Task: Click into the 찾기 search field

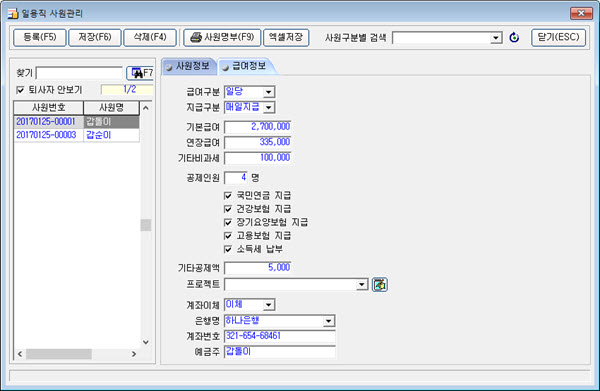Action: pyautogui.click(x=79, y=73)
